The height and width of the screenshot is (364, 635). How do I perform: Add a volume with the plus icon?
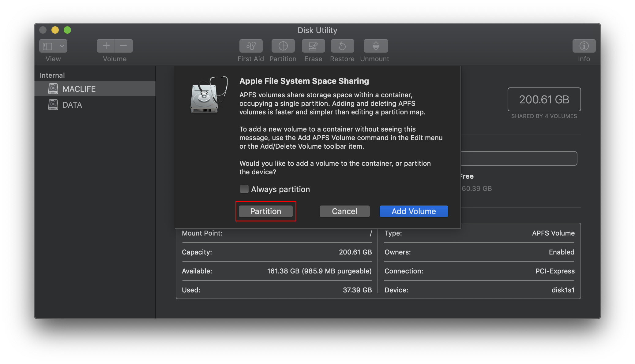[106, 46]
